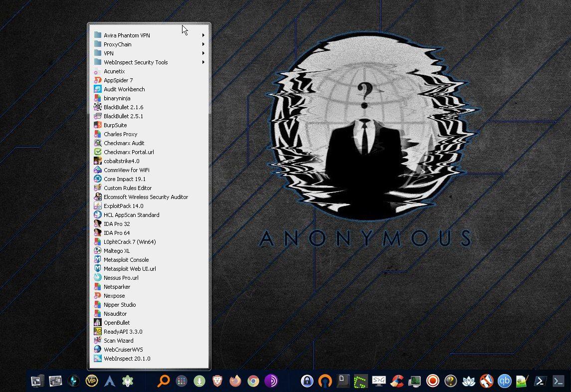Launch OpenBullet
571x392 pixels.
coord(149,323)
